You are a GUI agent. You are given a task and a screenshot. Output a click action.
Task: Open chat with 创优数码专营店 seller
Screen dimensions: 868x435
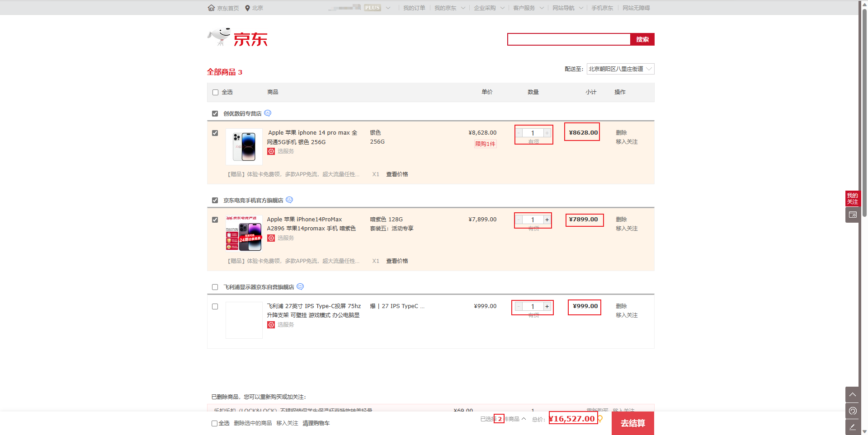tap(268, 113)
